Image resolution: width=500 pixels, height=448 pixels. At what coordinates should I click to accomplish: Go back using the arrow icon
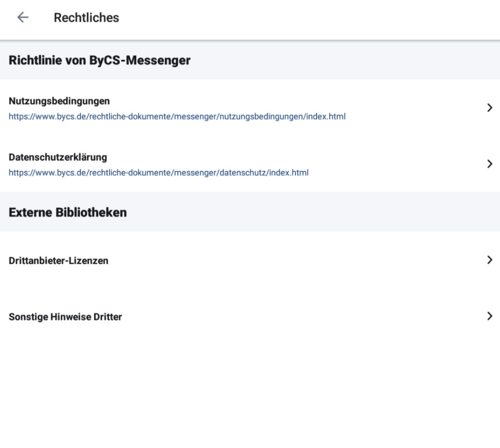click(23, 18)
